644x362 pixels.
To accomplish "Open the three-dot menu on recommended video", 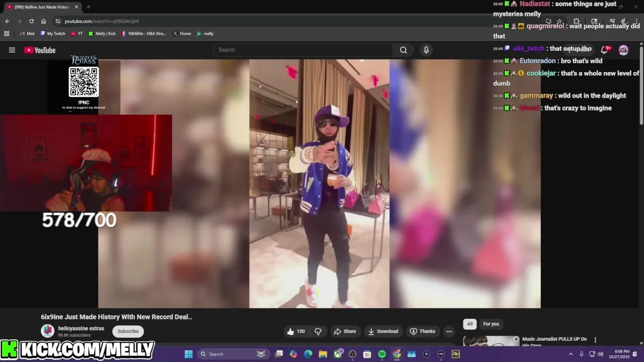I will (595, 340).
